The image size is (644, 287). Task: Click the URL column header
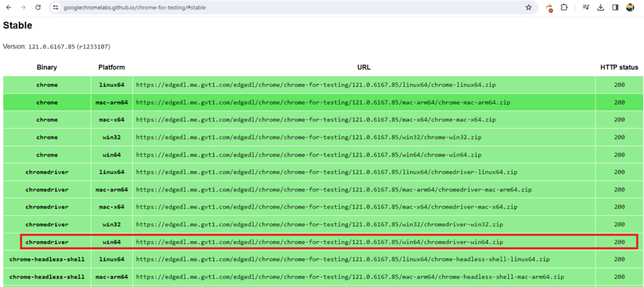point(364,67)
